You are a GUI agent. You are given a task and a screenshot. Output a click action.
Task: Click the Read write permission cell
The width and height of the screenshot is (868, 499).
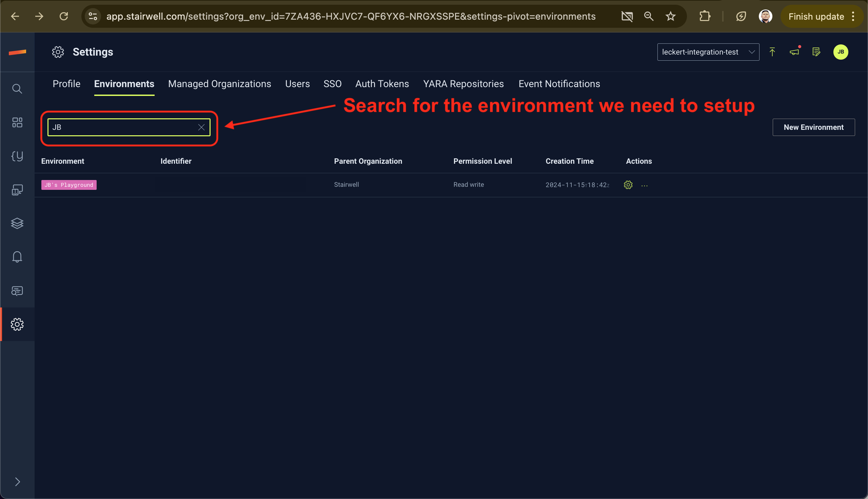pyautogui.click(x=469, y=184)
